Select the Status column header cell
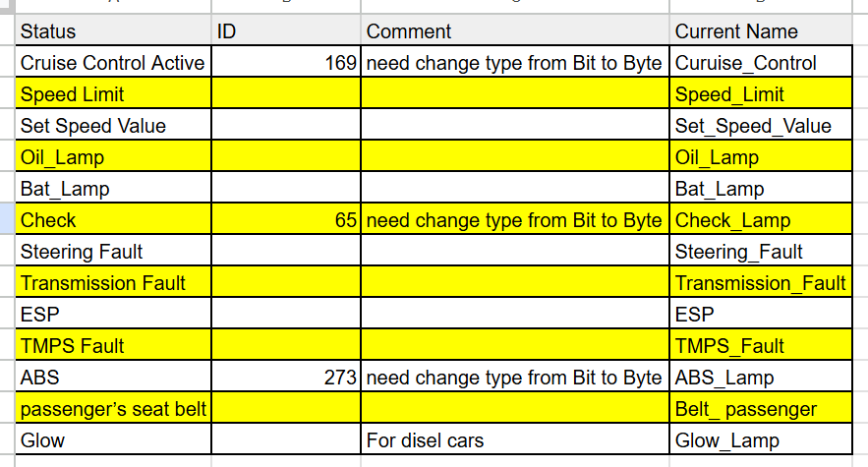 tap(113, 31)
